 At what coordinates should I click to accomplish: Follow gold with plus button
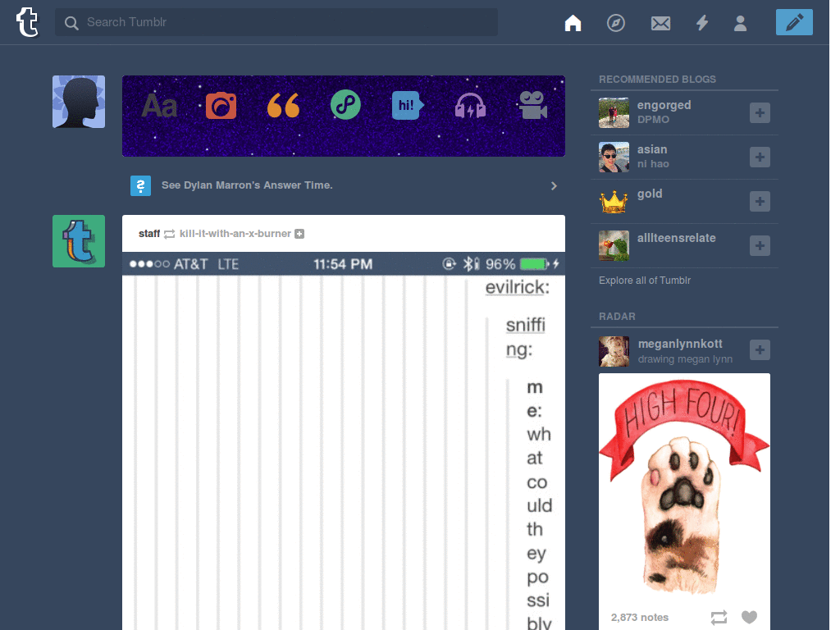click(760, 202)
